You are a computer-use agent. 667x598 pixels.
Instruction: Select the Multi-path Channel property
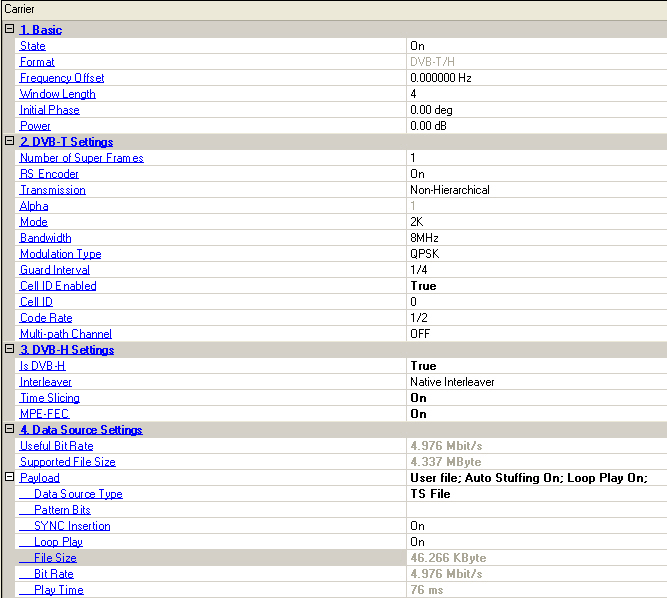click(x=66, y=334)
